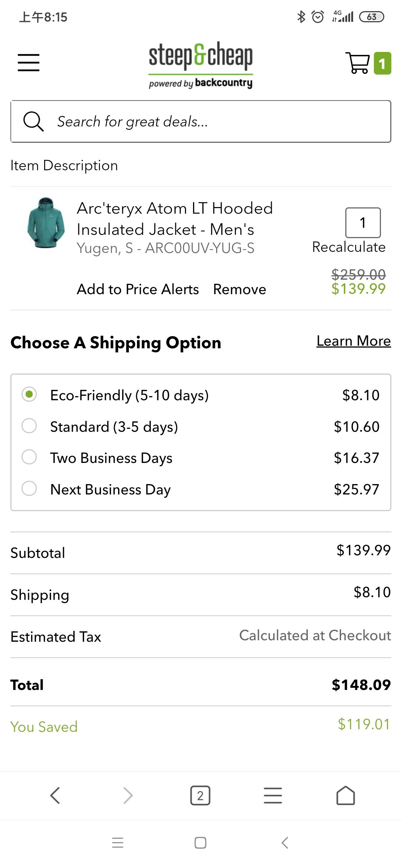Click the search magnifier icon
This screenshot has height=868, width=401.
click(x=33, y=121)
